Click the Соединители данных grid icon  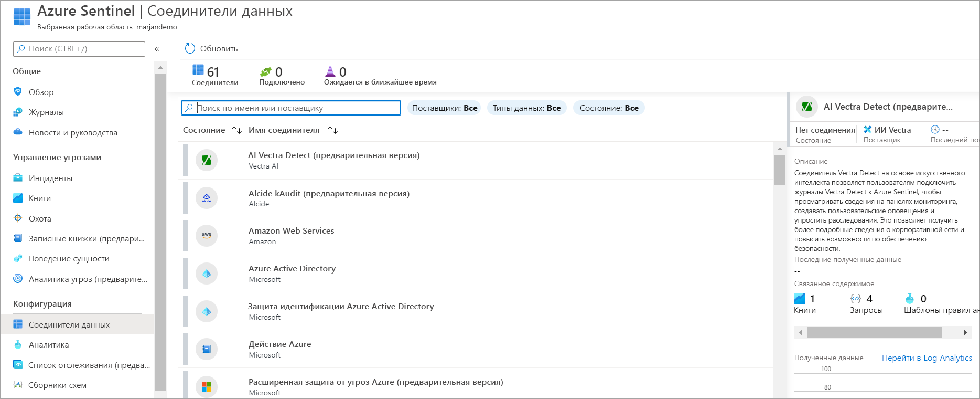point(18,324)
